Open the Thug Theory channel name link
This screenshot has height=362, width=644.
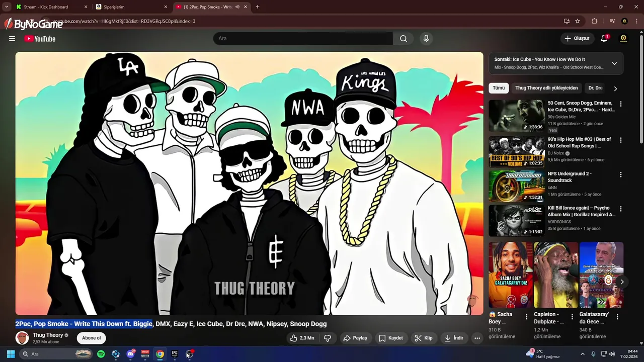pos(48,335)
